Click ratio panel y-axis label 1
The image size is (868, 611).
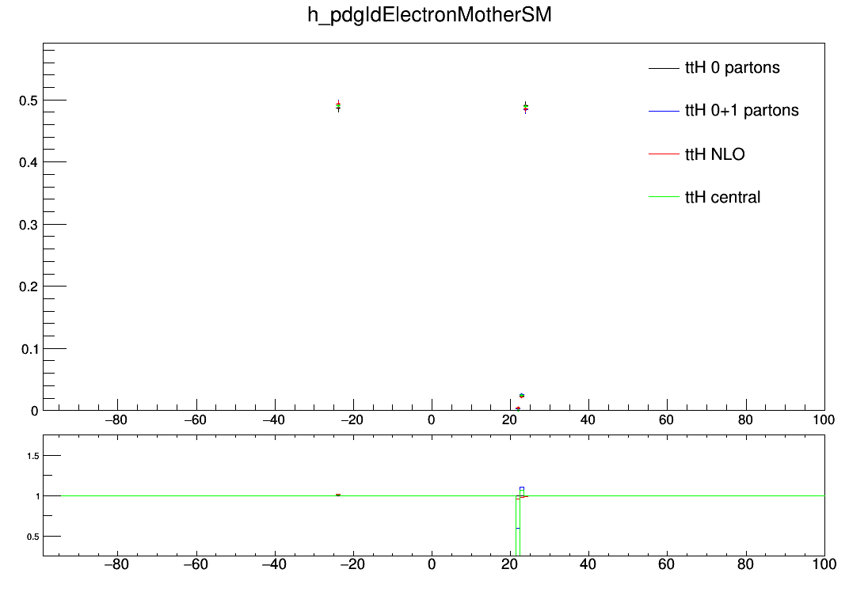38,496
